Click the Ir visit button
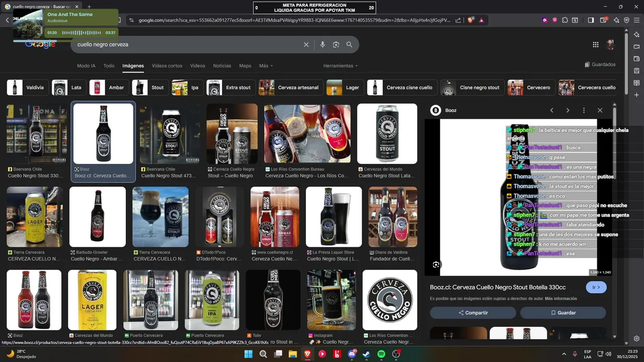Image resolution: width=644 pixels, height=362 pixels. [x=596, y=287]
